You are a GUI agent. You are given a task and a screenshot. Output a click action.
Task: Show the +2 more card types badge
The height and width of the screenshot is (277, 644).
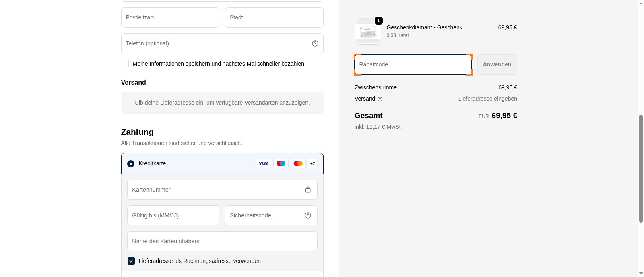(x=313, y=163)
